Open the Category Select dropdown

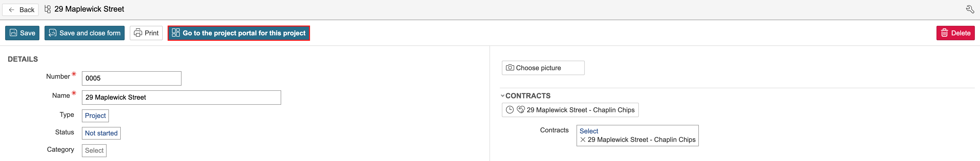94,150
